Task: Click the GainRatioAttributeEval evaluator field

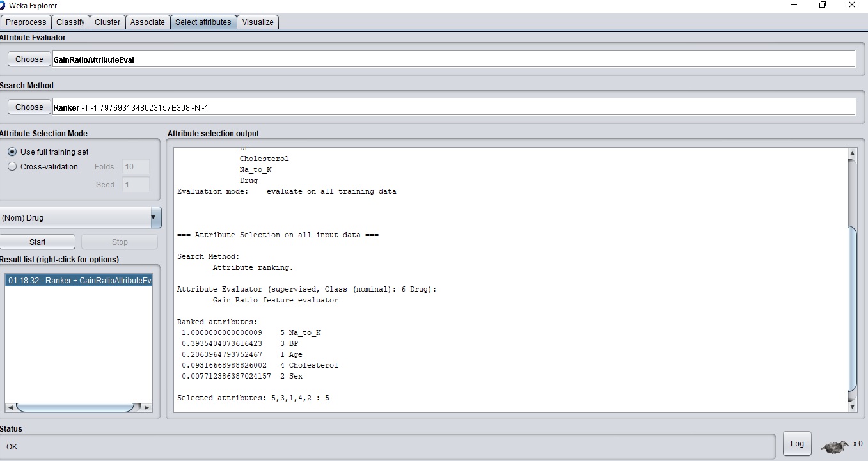Action: [454, 59]
